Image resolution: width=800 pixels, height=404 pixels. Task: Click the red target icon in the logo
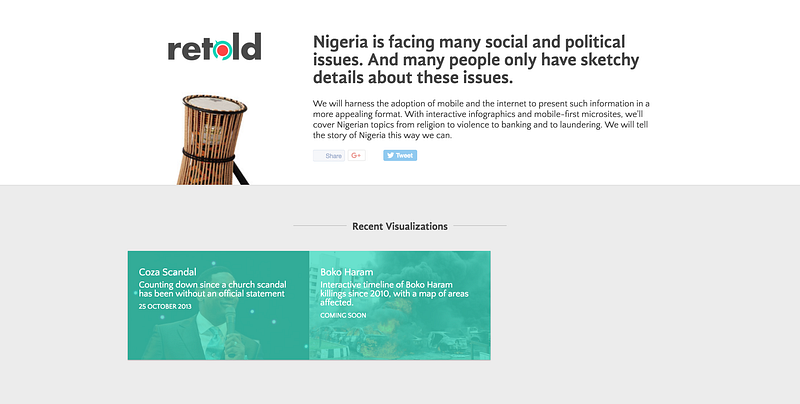(x=227, y=49)
